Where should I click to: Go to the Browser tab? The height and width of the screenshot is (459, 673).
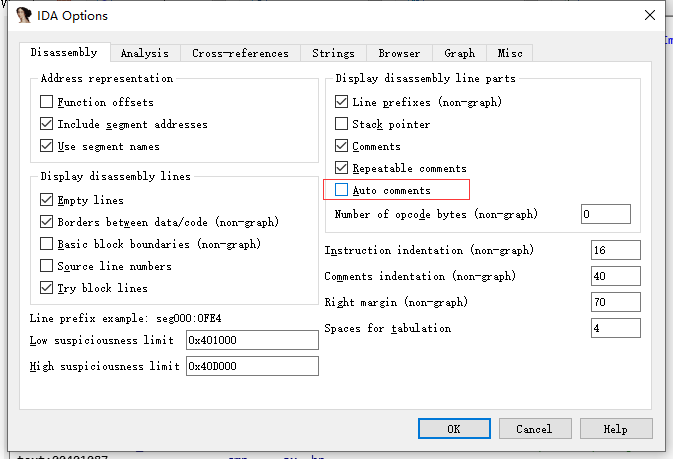click(x=399, y=53)
